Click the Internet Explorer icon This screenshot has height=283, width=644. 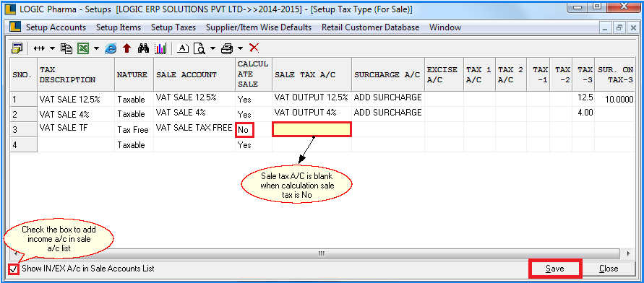coord(111,48)
